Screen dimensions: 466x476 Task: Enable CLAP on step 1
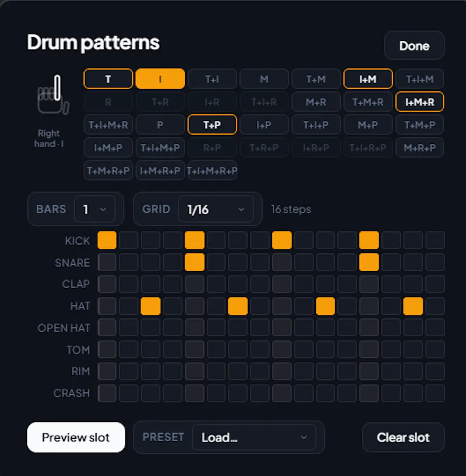(107, 284)
